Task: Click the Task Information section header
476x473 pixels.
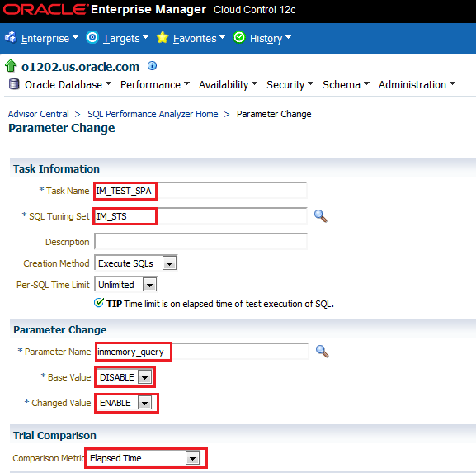Action: 56,168
